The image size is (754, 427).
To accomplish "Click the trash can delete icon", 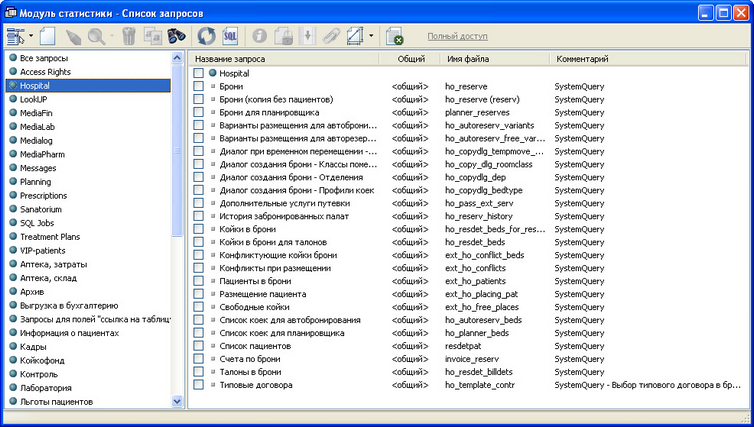I will click(129, 36).
